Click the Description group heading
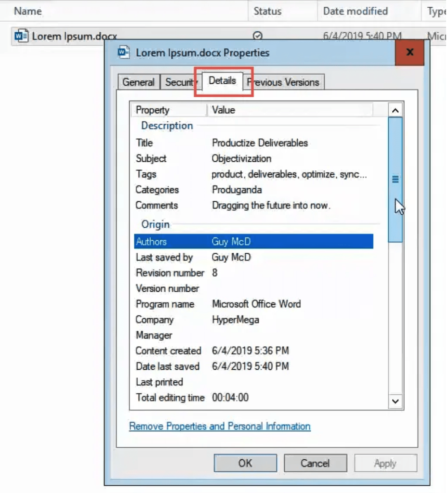The width and height of the screenshot is (448, 493). pos(167,126)
